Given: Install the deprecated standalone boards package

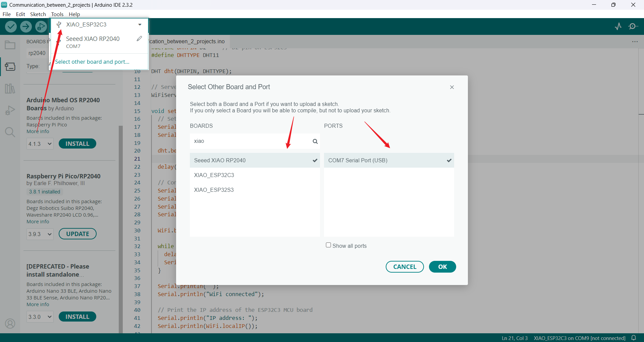Looking at the screenshot, I should click(77, 317).
